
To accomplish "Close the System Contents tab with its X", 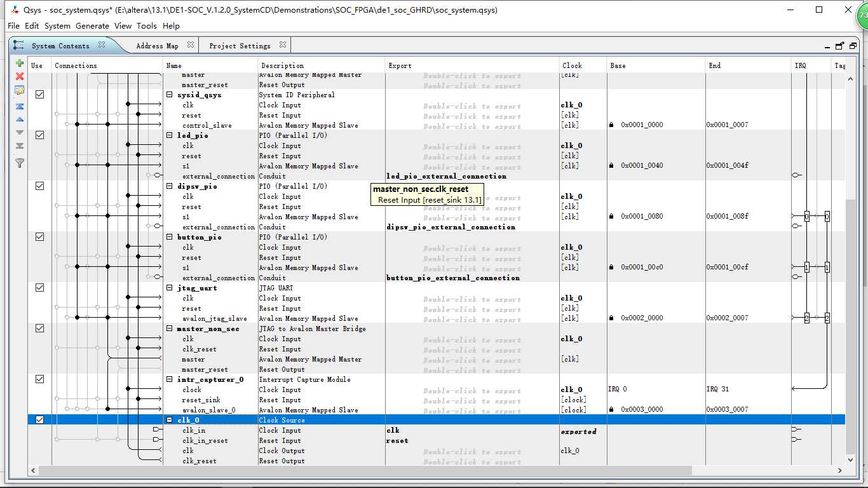I will (x=102, y=45).
